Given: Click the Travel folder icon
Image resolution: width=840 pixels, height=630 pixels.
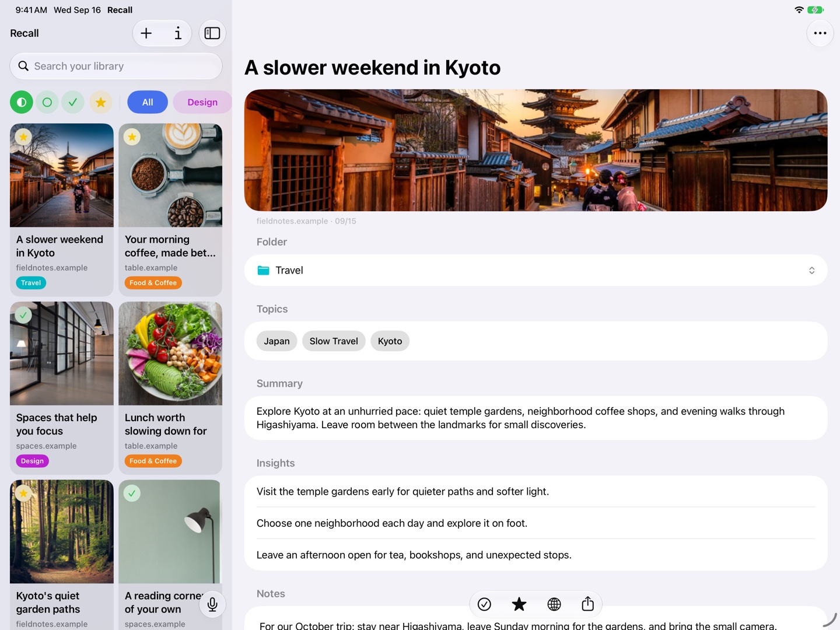Looking at the screenshot, I should [264, 270].
